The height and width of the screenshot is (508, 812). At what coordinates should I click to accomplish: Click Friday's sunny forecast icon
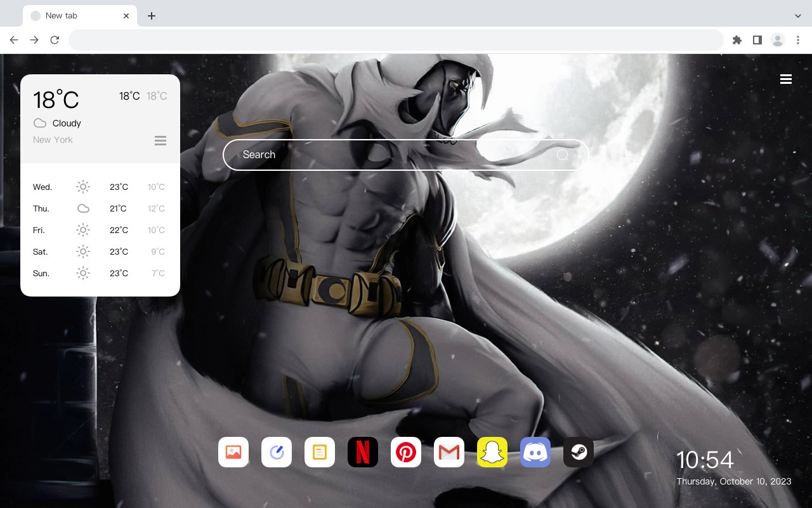(83, 230)
